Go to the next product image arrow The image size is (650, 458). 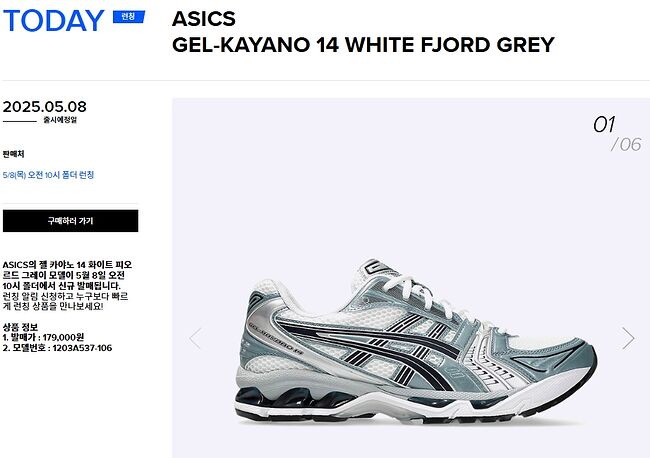(x=628, y=338)
